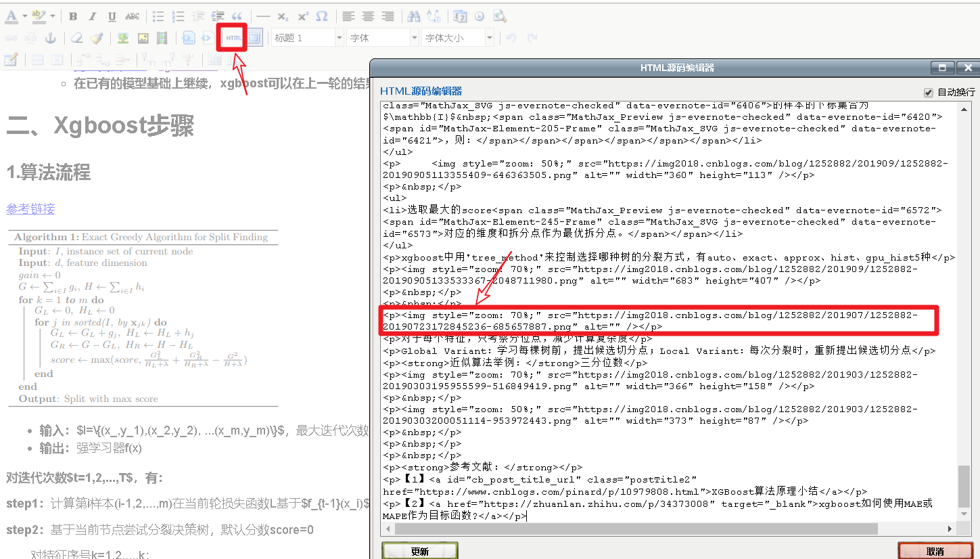Toggle strikethrough formatting

click(x=133, y=16)
